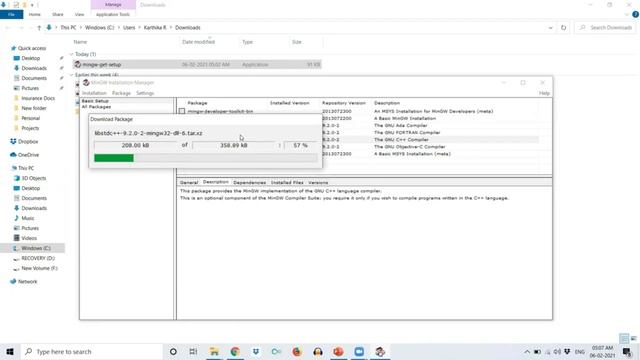The image size is (640, 360).
Task: Click This PC in the address breadcrumb
Action: click(68, 28)
